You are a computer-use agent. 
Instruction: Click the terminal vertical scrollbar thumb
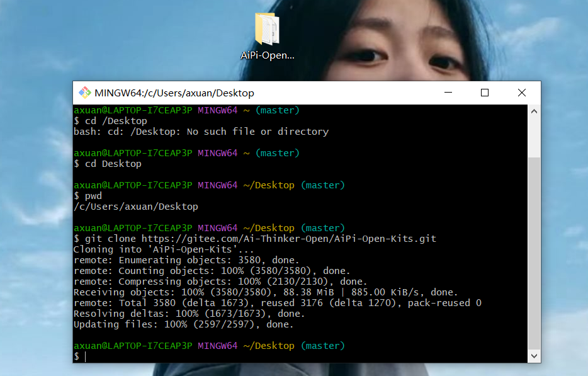(x=534, y=253)
